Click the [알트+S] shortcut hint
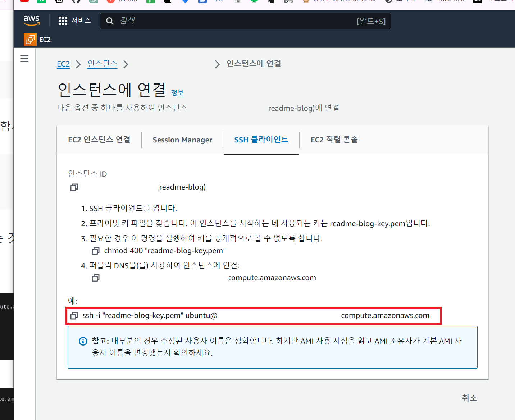Screen dimensions: 515x420 [x=371, y=21]
